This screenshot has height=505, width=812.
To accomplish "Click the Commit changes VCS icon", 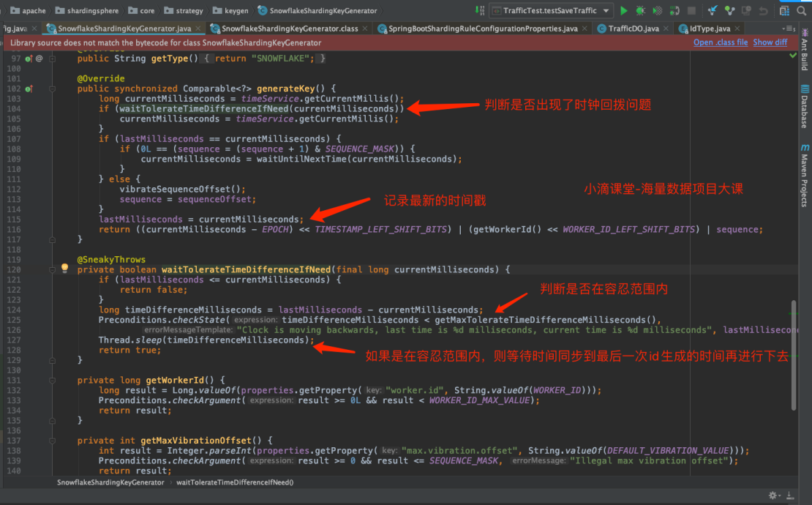I will 729,10.
